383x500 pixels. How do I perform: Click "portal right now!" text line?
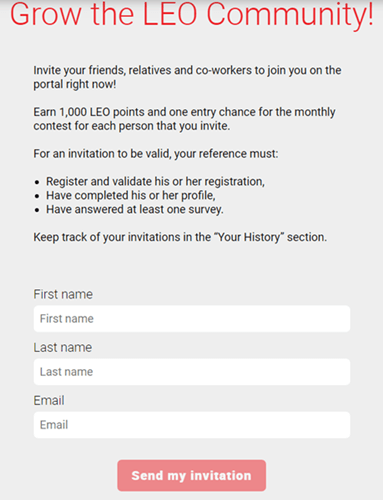pos(75,84)
